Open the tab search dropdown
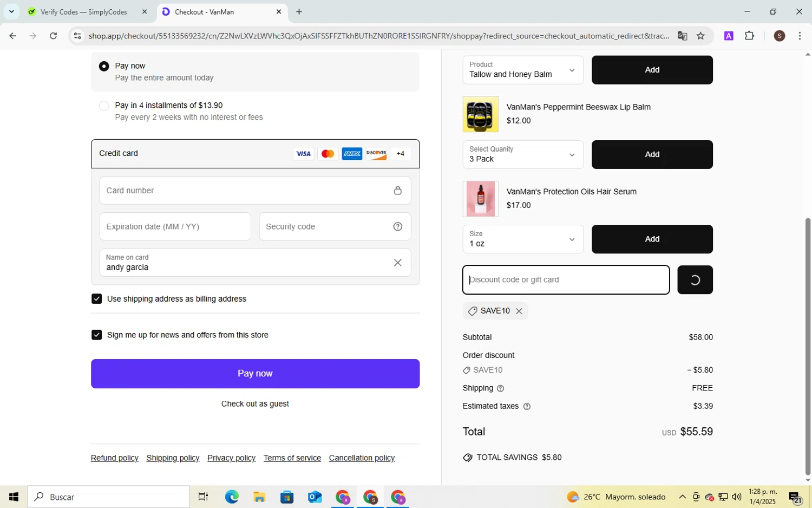812x508 pixels. click(11, 12)
